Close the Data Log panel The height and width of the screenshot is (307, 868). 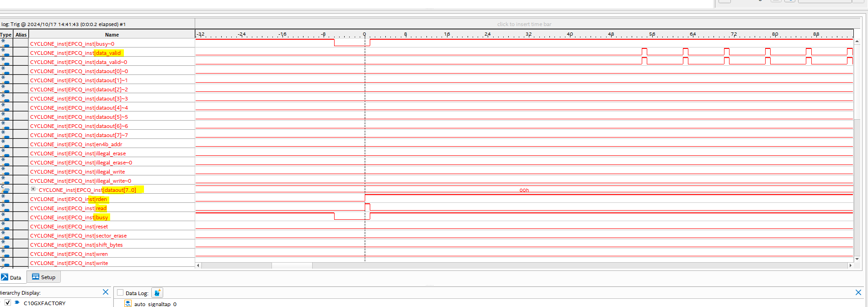(x=858, y=292)
